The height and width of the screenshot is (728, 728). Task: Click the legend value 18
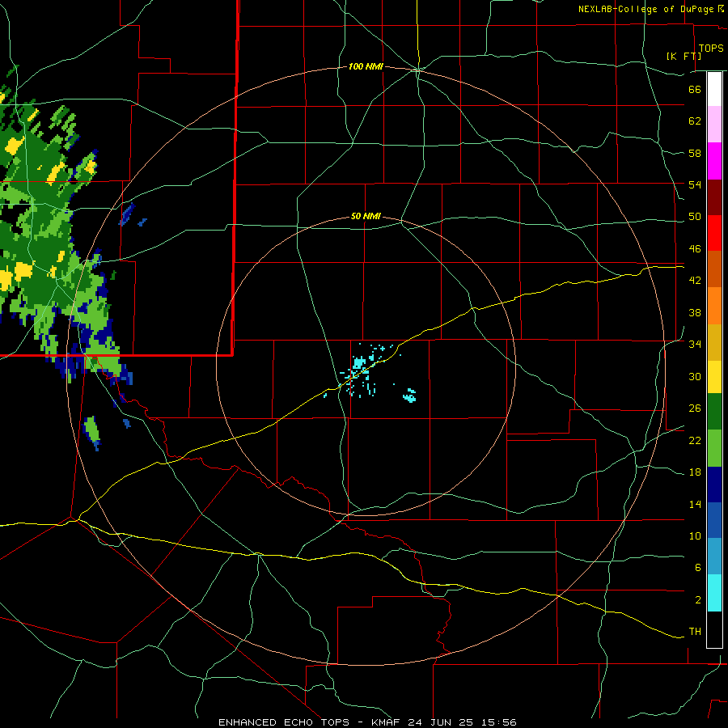(695, 472)
